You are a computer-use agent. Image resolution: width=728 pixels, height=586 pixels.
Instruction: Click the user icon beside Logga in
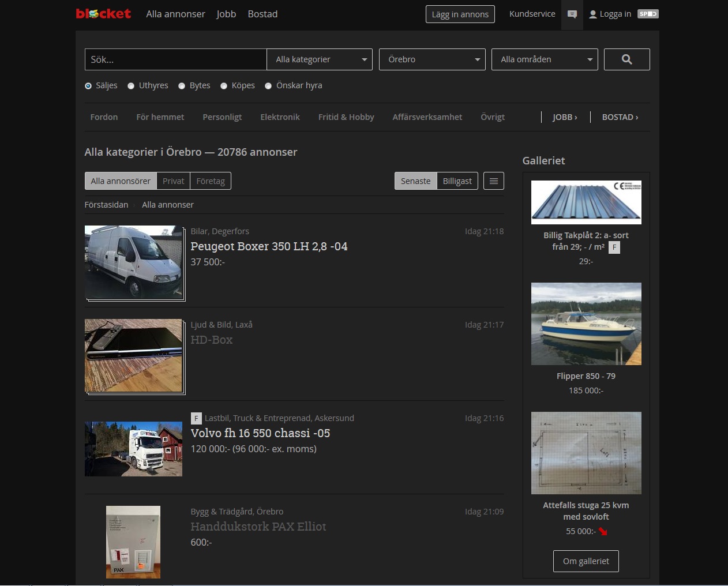click(x=592, y=14)
